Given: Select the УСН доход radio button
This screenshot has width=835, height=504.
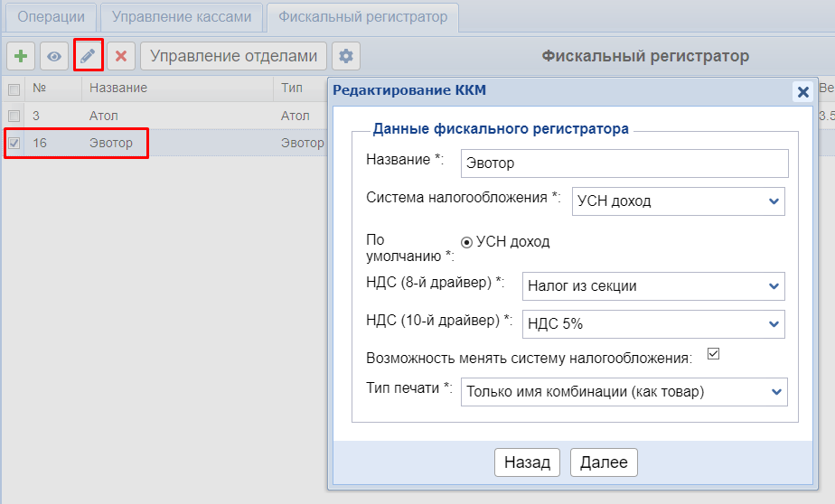Looking at the screenshot, I should point(466,242).
